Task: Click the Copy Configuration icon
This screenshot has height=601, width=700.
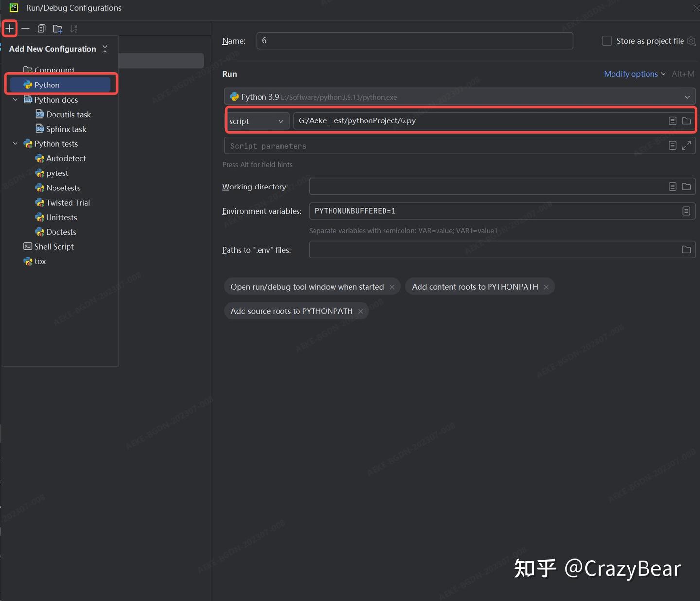Action: point(41,29)
